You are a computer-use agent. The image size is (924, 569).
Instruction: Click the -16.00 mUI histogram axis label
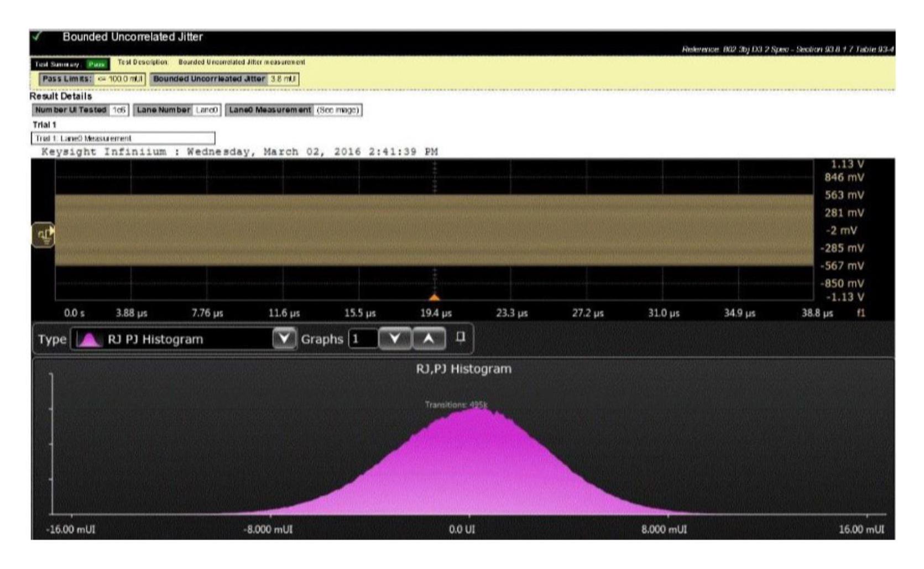(71, 529)
